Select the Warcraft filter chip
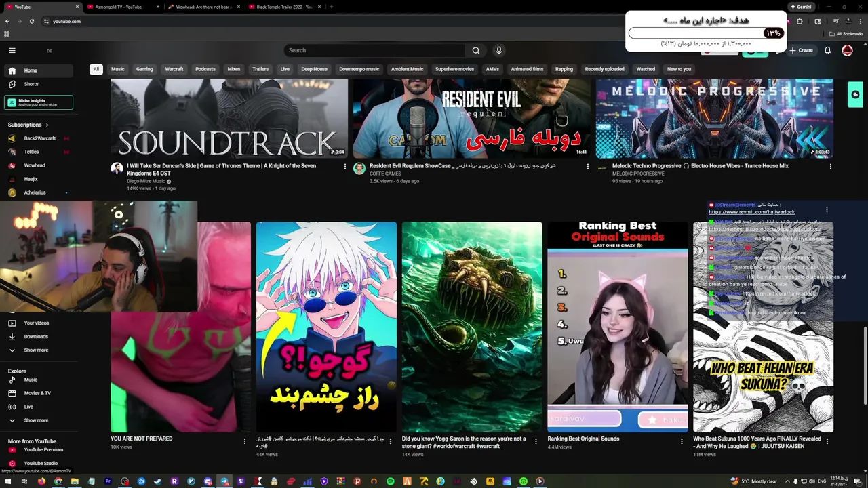This screenshot has height=488, width=868. 174,69
